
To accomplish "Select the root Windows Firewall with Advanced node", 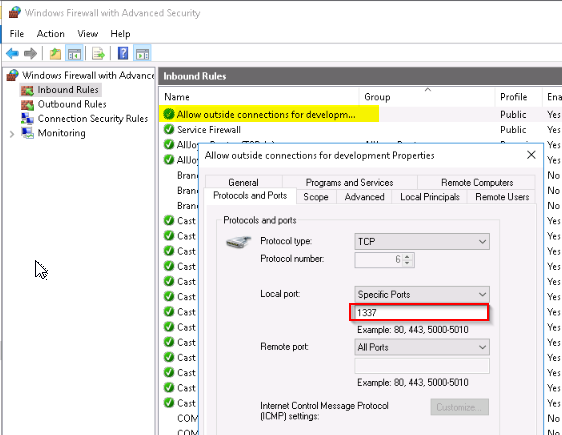I will pos(80,75).
